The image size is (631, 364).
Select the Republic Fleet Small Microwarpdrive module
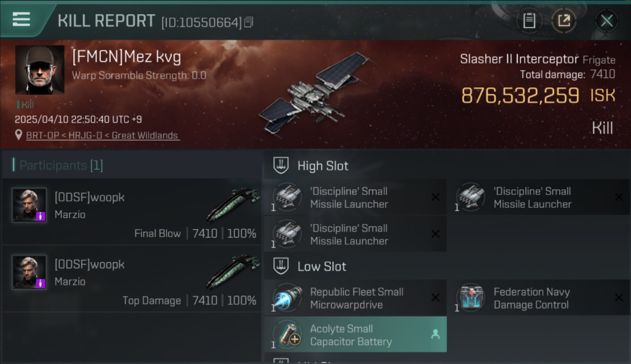pos(355,298)
